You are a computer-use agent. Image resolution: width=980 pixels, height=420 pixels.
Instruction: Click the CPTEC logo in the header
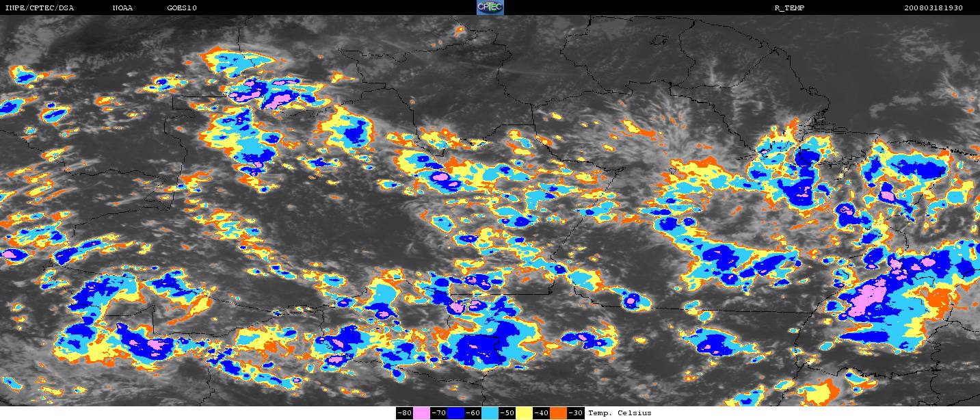[490, 8]
